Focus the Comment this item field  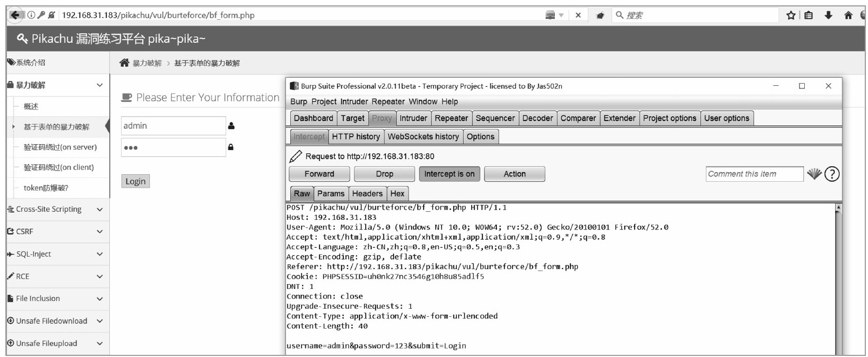pyautogui.click(x=754, y=174)
